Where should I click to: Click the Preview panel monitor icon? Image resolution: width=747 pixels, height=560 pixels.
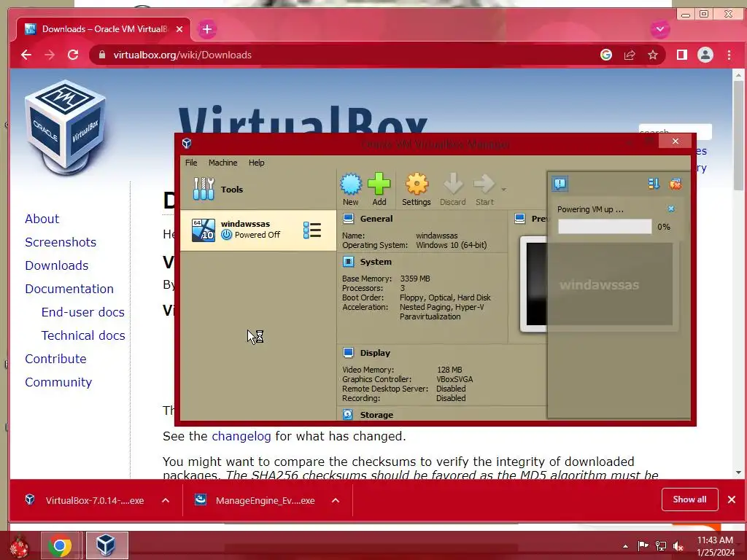[x=519, y=219]
